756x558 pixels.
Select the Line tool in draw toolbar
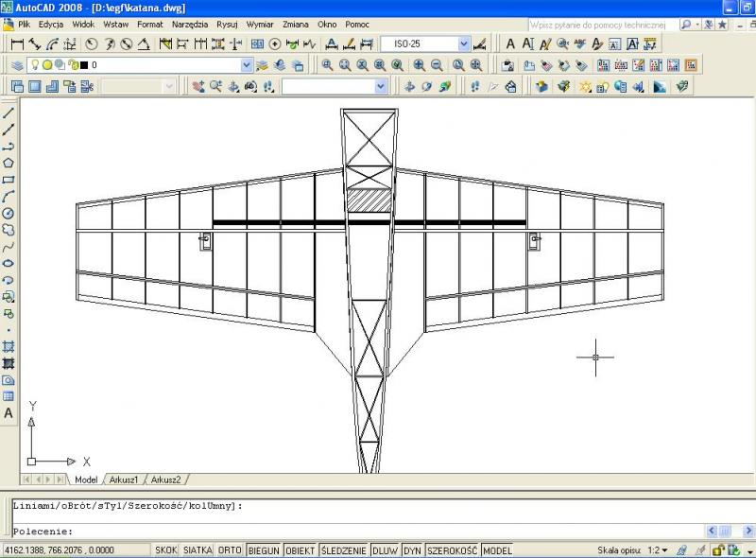[x=9, y=113]
